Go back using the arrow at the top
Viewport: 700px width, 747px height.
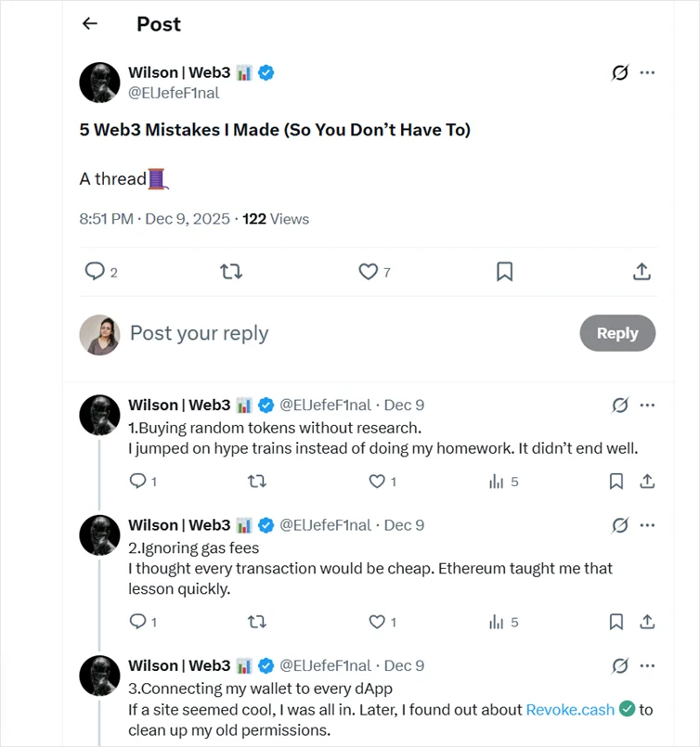click(x=89, y=23)
